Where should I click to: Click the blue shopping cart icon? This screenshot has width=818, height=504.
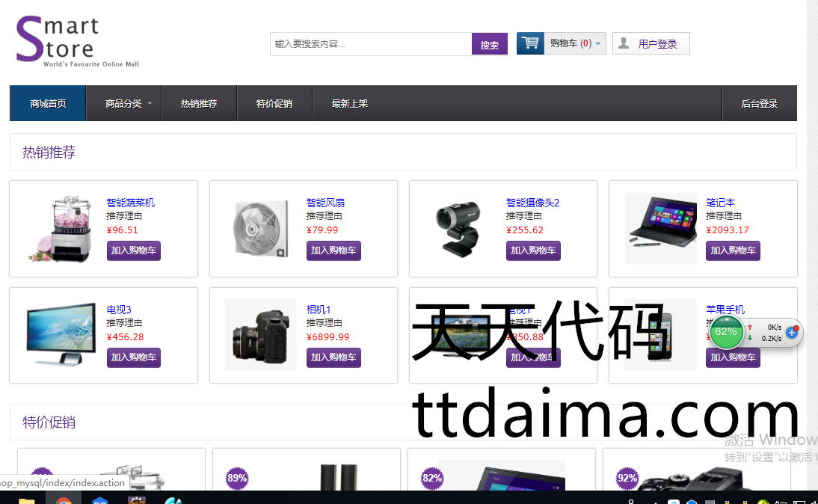(530, 43)
